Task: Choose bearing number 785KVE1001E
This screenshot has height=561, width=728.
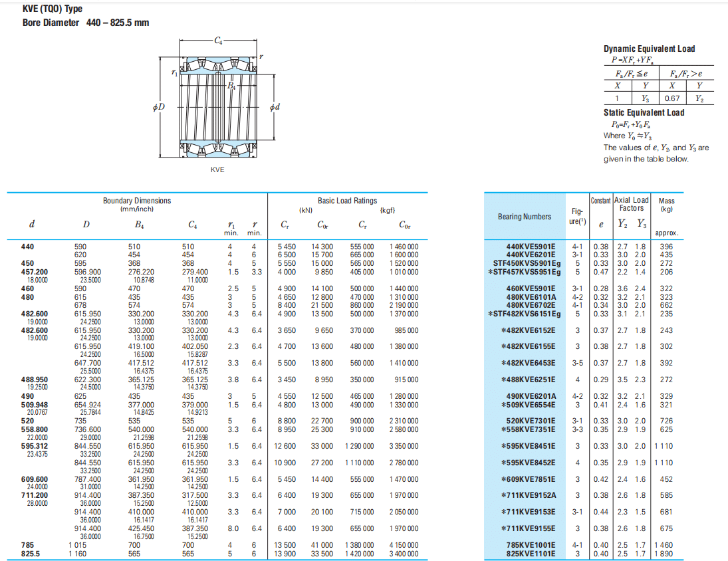Action: (531, 545)
